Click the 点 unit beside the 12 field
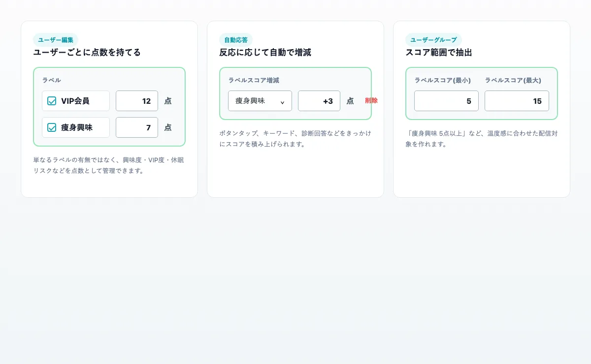 click(168, 101)
